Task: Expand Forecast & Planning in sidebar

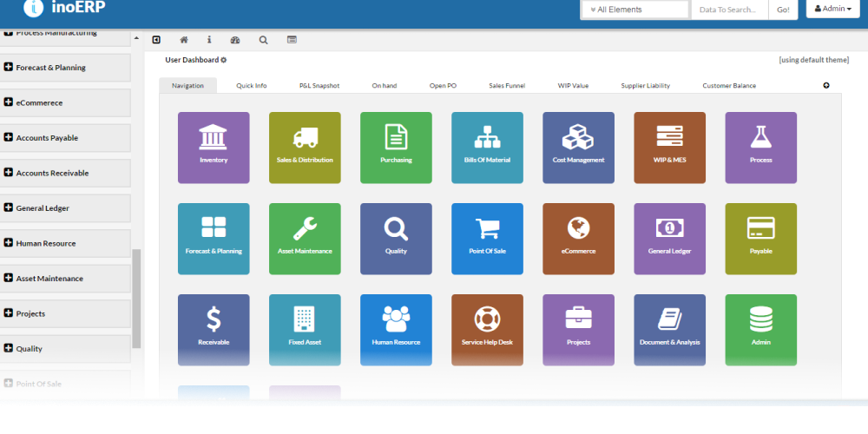Action: pyautogui.click(x=65, y=68)
